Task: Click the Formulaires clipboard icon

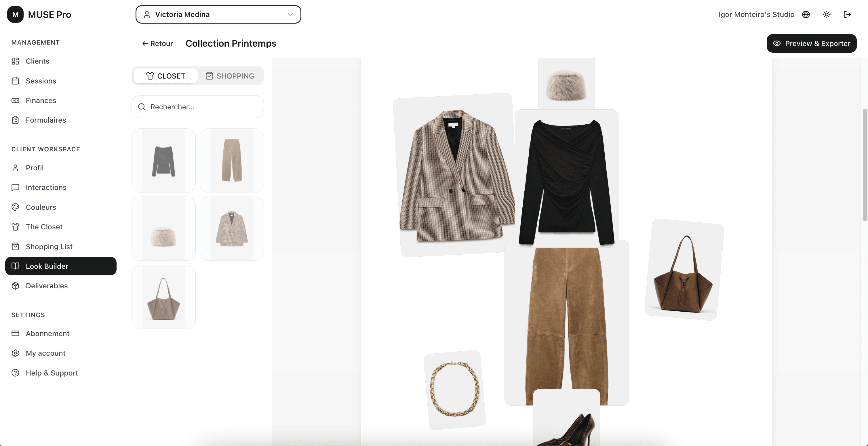Action: point(16,120)
